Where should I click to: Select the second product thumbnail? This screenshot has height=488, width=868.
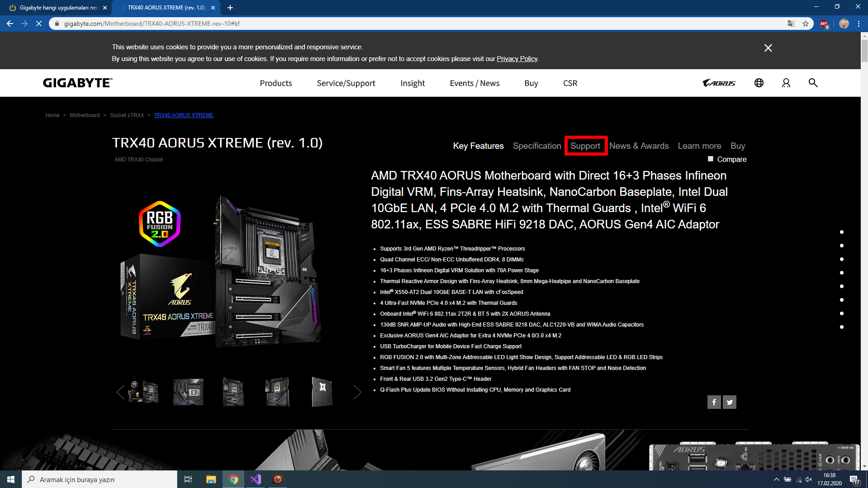click(188, 392)
